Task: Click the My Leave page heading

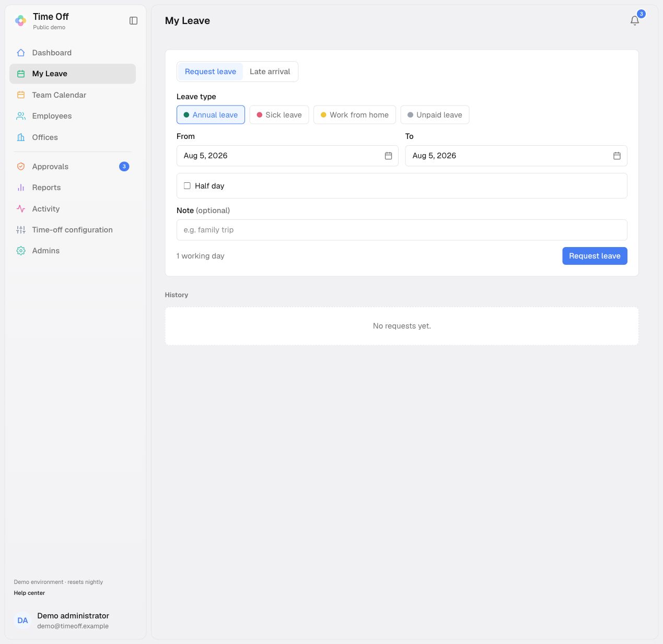Action: point(188,20)
